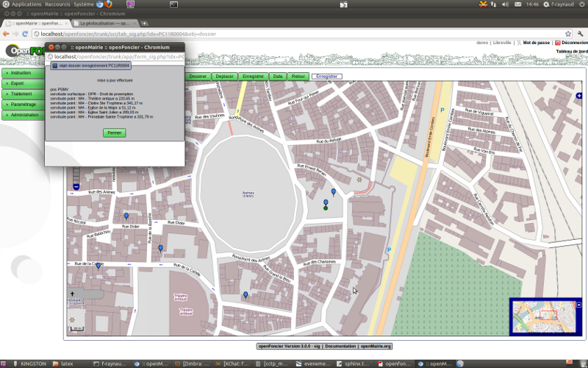Click the Mot de passe link
The image size is (588, 368).
tap(536, 43)
